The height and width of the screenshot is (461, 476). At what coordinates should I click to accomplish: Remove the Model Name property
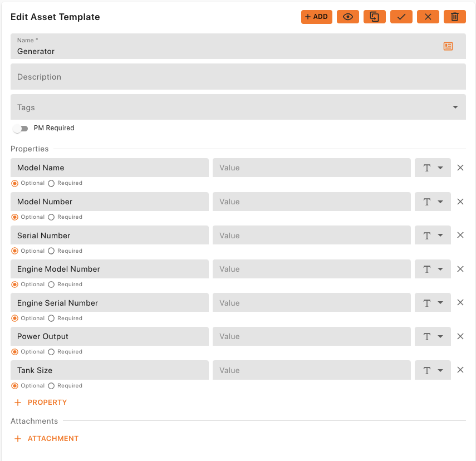coord(460,168)
